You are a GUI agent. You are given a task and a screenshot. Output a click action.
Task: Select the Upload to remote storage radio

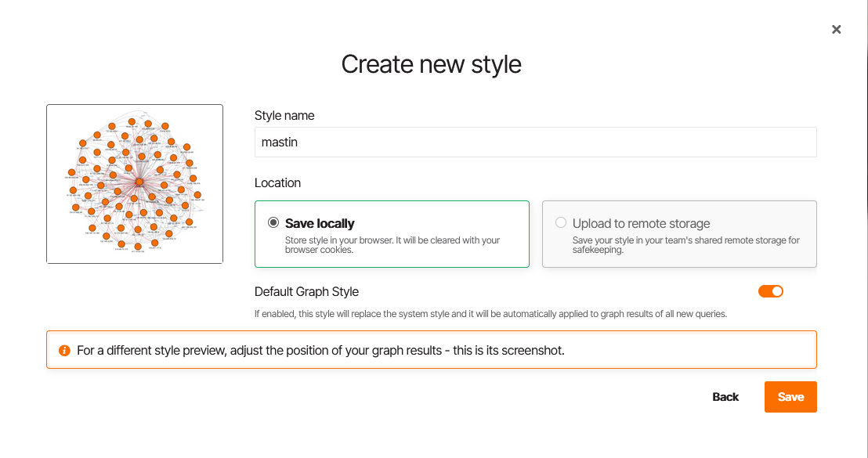pyautogui.click(x=561, y=222)
